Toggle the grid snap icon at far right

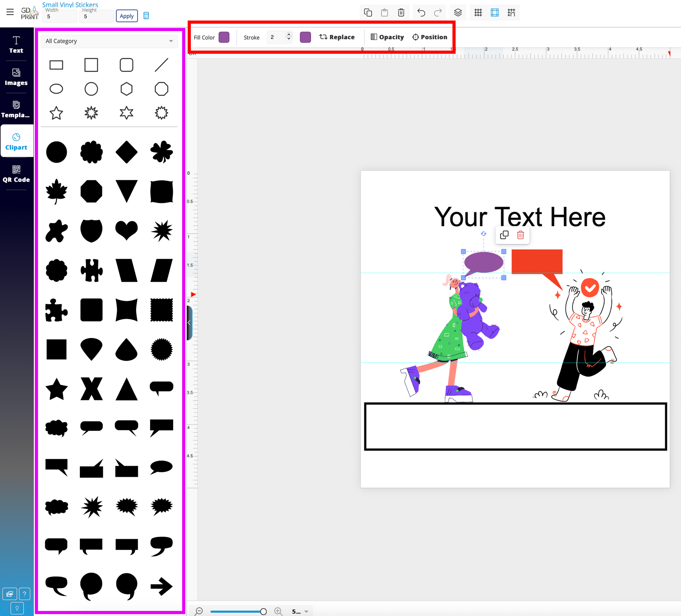pos(511,13)
